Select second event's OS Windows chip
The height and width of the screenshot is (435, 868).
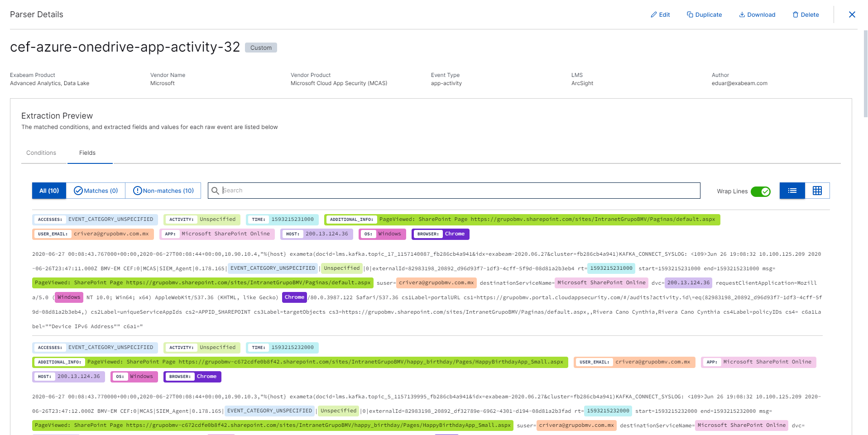134,377
